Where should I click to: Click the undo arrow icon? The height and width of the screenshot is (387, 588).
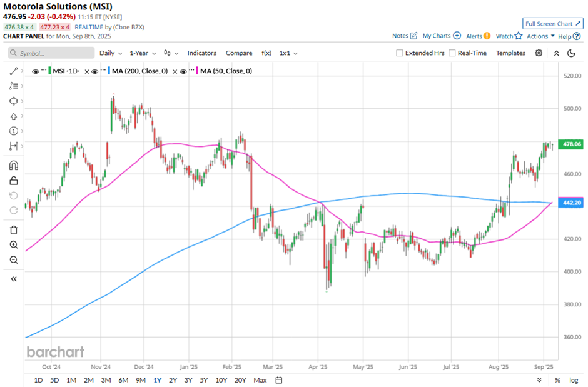pyautogui.click(x=14, y=196)
